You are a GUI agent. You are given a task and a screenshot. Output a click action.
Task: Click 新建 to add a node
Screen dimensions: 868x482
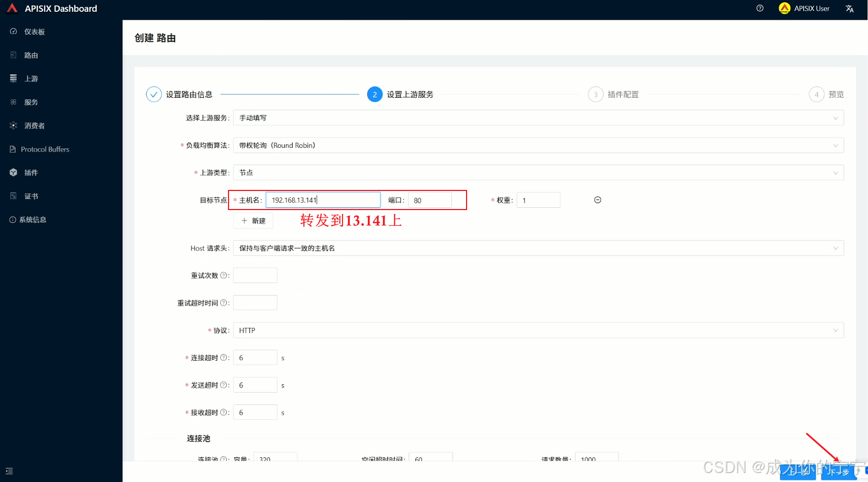(253, 221)
